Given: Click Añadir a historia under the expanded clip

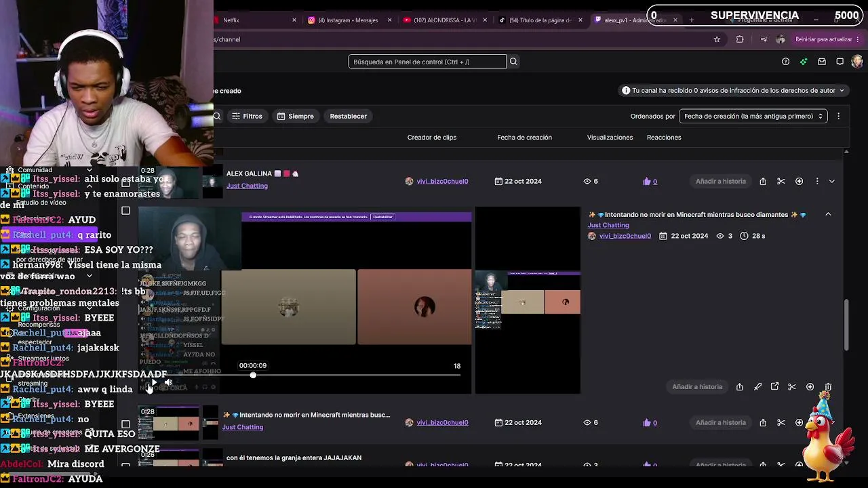Looking at the screenshot, I should click(697, 387).
